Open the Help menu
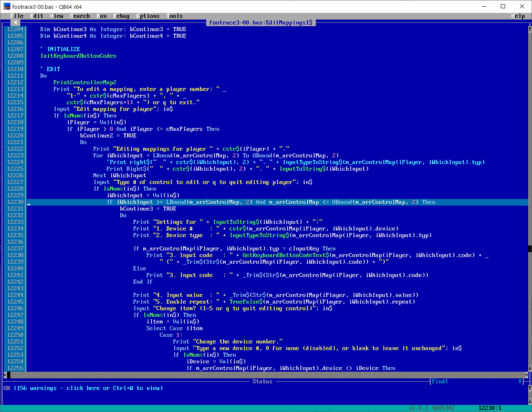Image resolution: width=532 pixels, height=412 pixels. [x=518, y=16]
